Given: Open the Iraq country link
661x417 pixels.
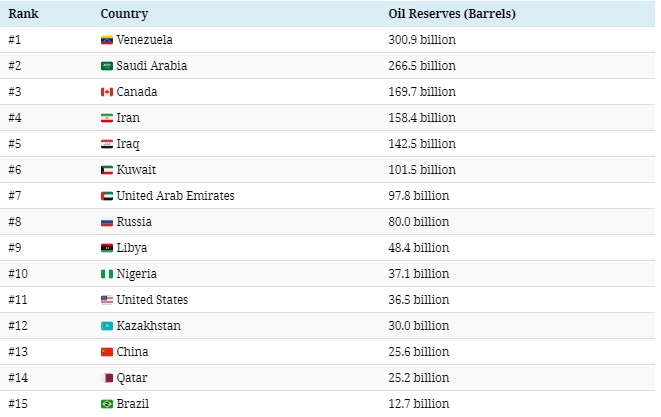Looking at the screenshot, I should (x=128, y=144).
